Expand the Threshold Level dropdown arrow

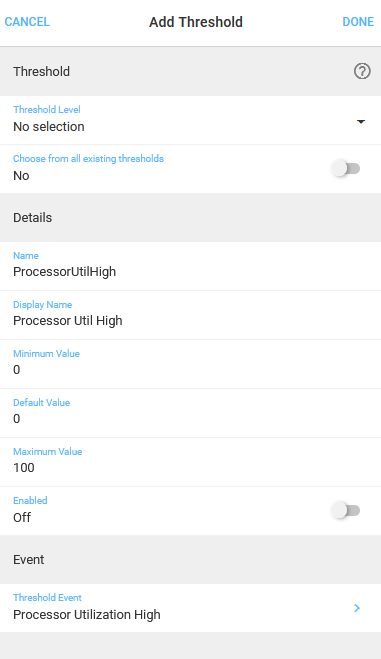click(x=361, y=122)
